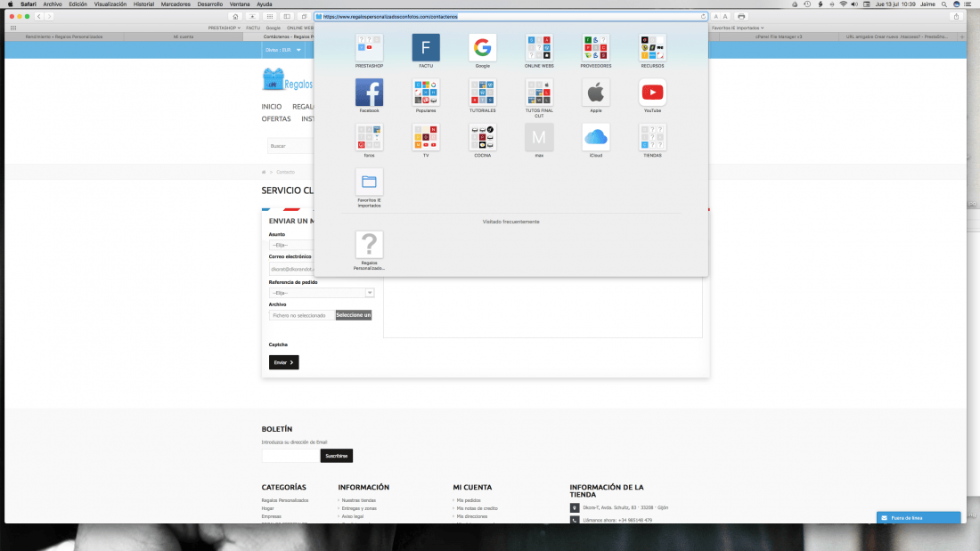980x551 pixels.
Task: Open the Marcadores menu
Action: tap(176, 4)
